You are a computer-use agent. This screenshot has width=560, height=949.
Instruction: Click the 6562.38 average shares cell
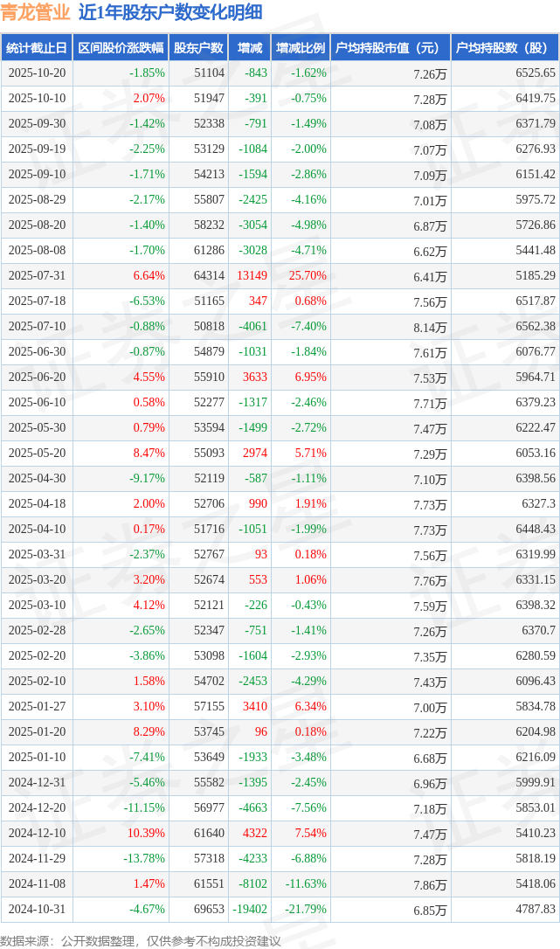536,327
